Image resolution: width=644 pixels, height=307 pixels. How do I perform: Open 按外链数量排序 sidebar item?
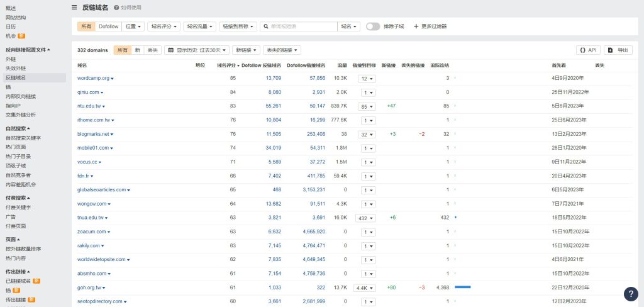(23, 249)
